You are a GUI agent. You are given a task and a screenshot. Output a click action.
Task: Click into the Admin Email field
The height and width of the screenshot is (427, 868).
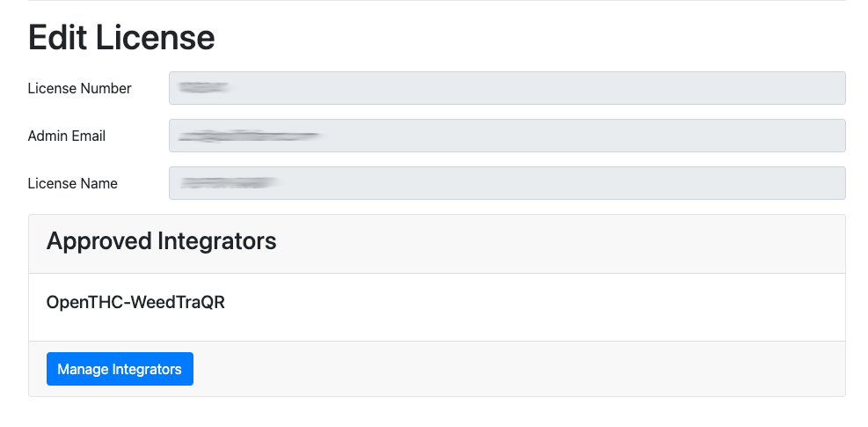pos(507,136)
